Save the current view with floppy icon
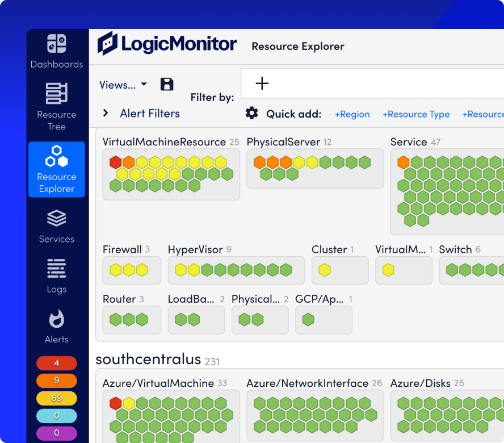The height and width of the screenshot is (443, 504). pyautogui.click(x=167, y=84)
